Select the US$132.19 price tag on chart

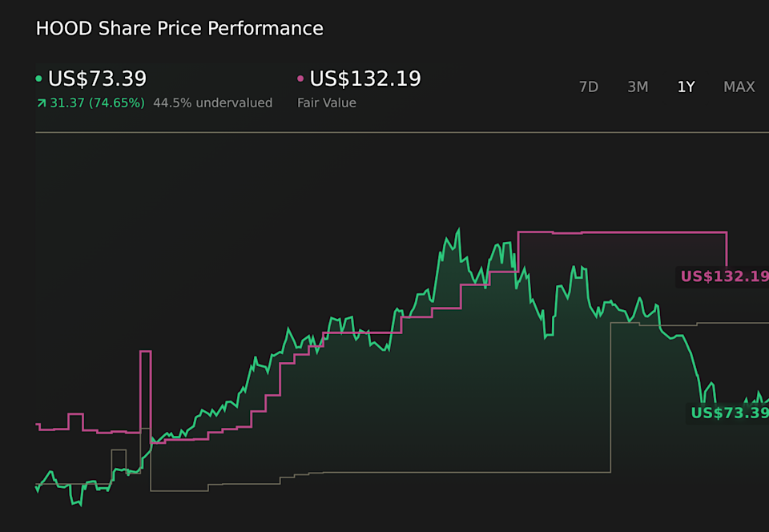723,276
